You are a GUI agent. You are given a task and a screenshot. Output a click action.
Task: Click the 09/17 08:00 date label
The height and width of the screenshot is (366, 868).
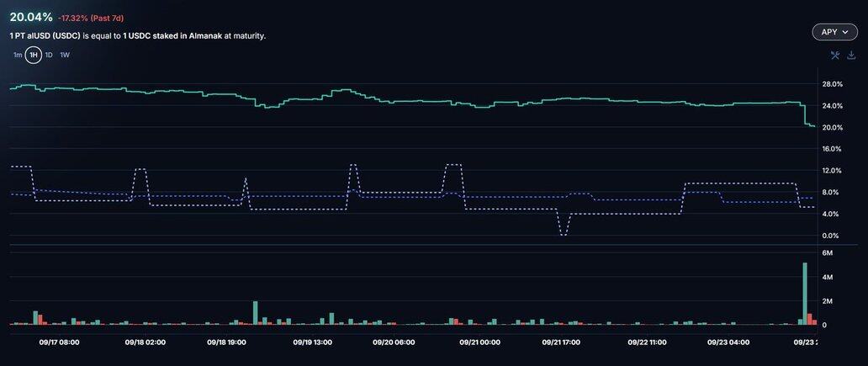60,342
